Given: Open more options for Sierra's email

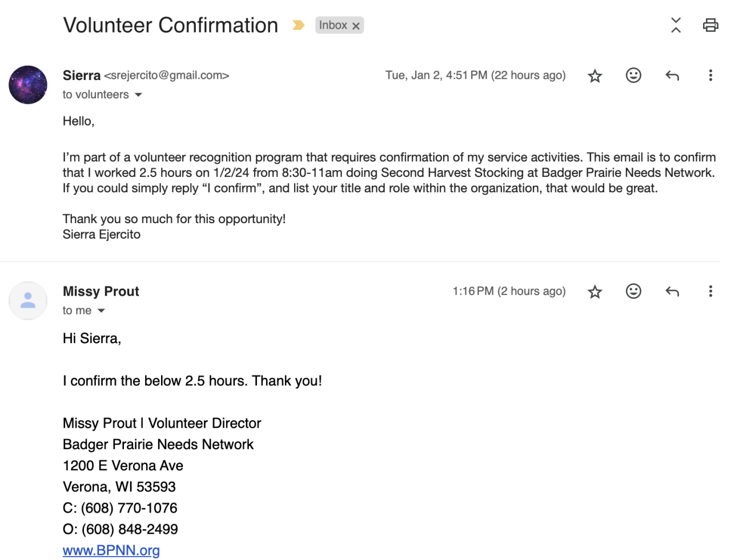Looking at the screenshot, I should pos(710,75).
